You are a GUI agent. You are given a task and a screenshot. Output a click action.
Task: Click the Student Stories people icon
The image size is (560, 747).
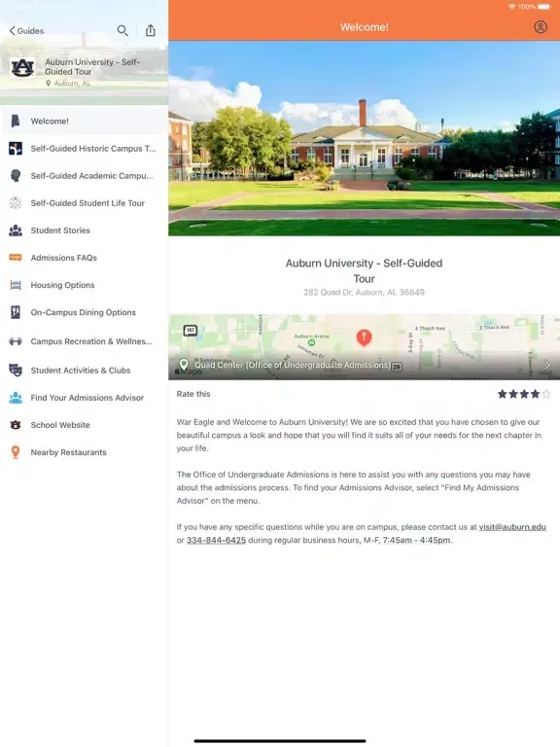(x=16, y=231)
